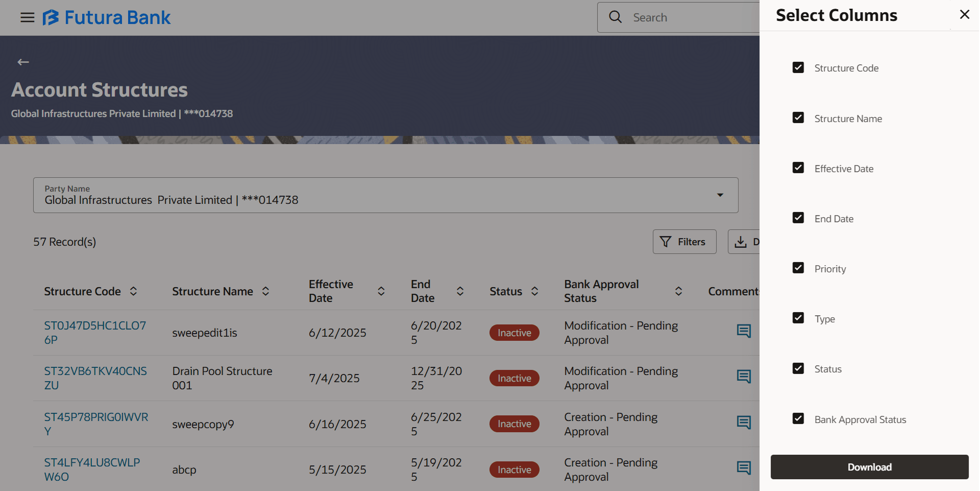Click approval status of abcp row
Screen dimensions: 980x491
pyautogui.click(x=611, y=470)
